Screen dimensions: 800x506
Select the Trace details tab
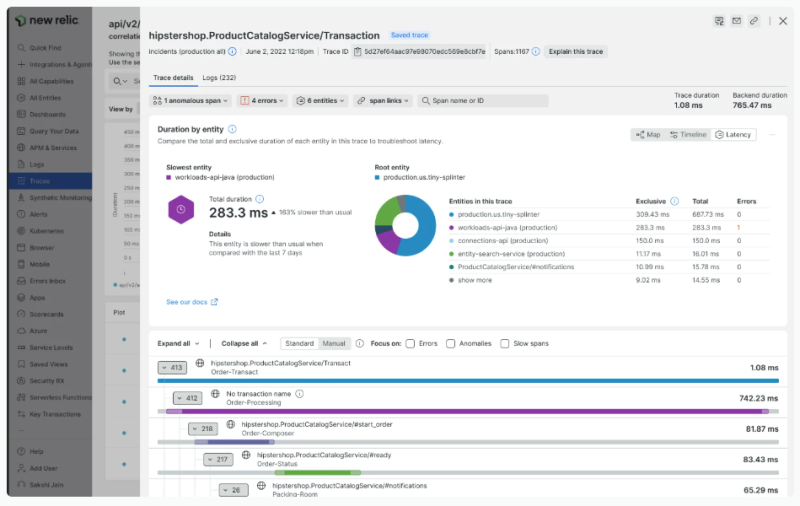click(173, 78)
